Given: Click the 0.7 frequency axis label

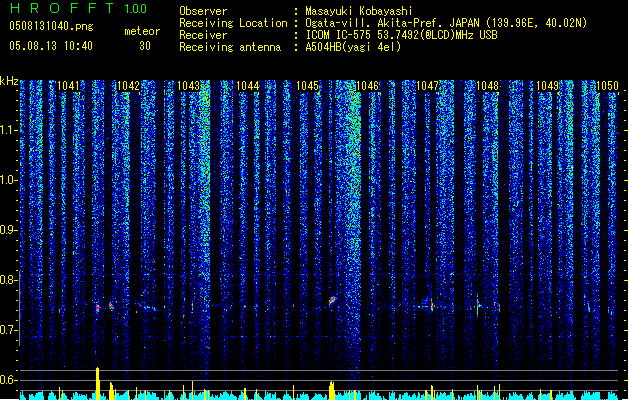Looking at the screenshot, I should pos(8,330).
